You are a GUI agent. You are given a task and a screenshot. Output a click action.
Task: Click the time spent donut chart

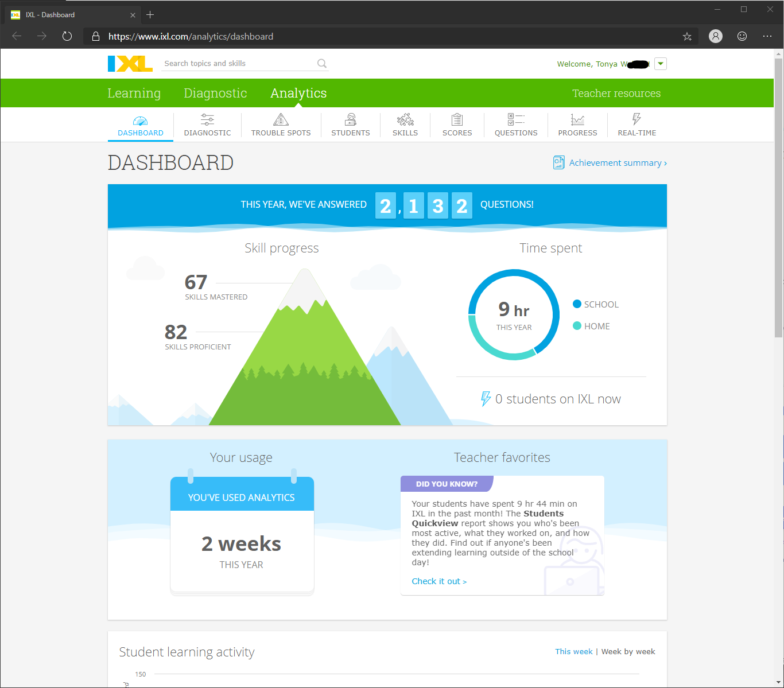514,315
